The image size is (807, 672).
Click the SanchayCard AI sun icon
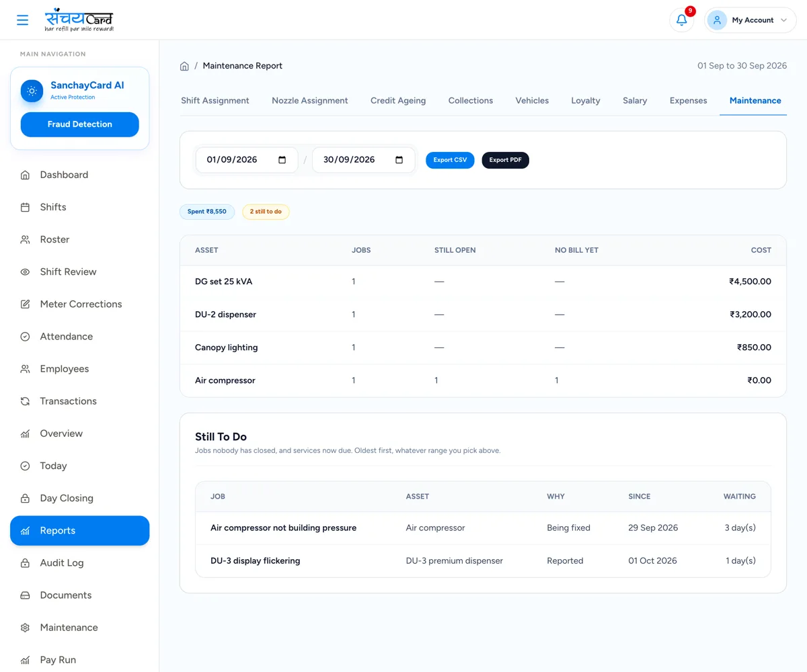point(32,91)
